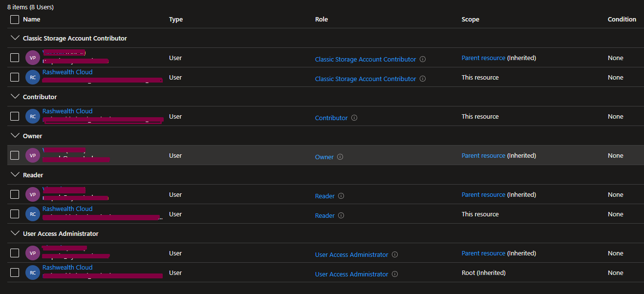Click info icon for inherited Reader role
Screen dimensions: 644x294
click(x=341, y=196)
